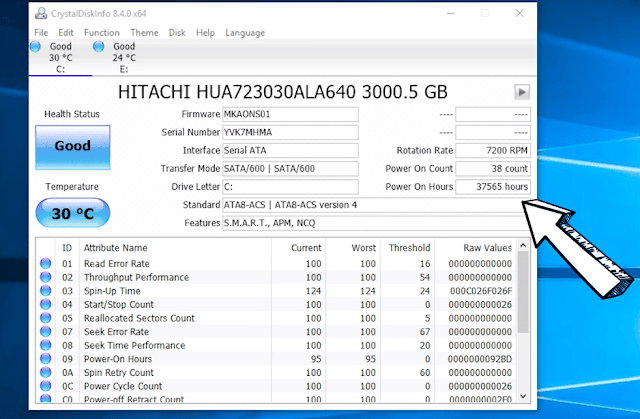Click the Rotation Rate value 7200 RPM

coord(493,151)
